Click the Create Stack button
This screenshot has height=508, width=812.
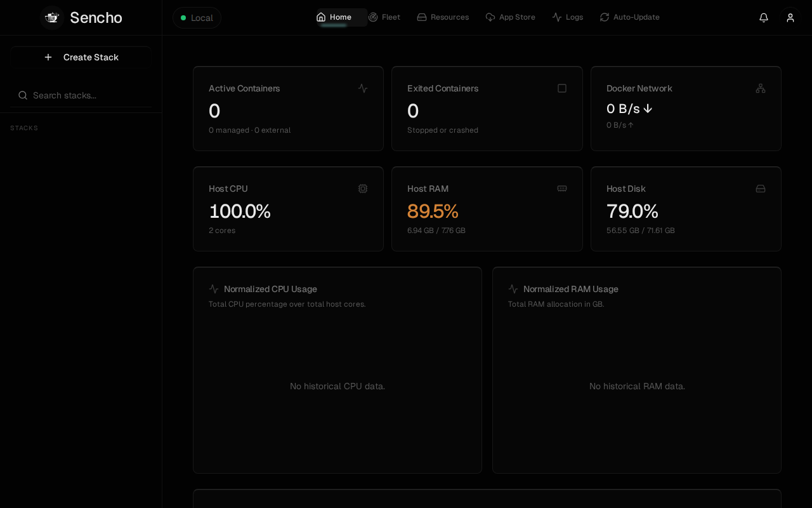tap(81, 57)
